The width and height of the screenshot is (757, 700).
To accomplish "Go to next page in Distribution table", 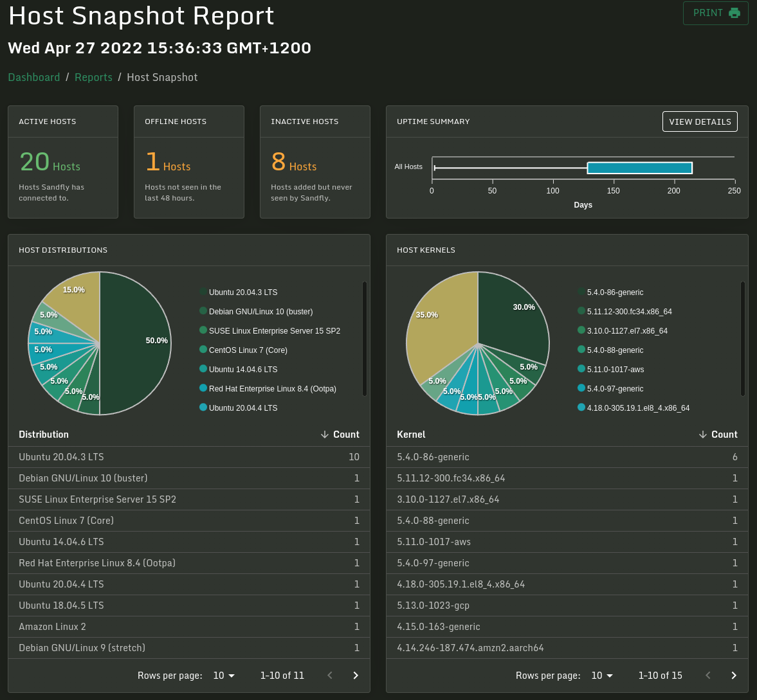I will pyautogui.click(x=356, y=676).
